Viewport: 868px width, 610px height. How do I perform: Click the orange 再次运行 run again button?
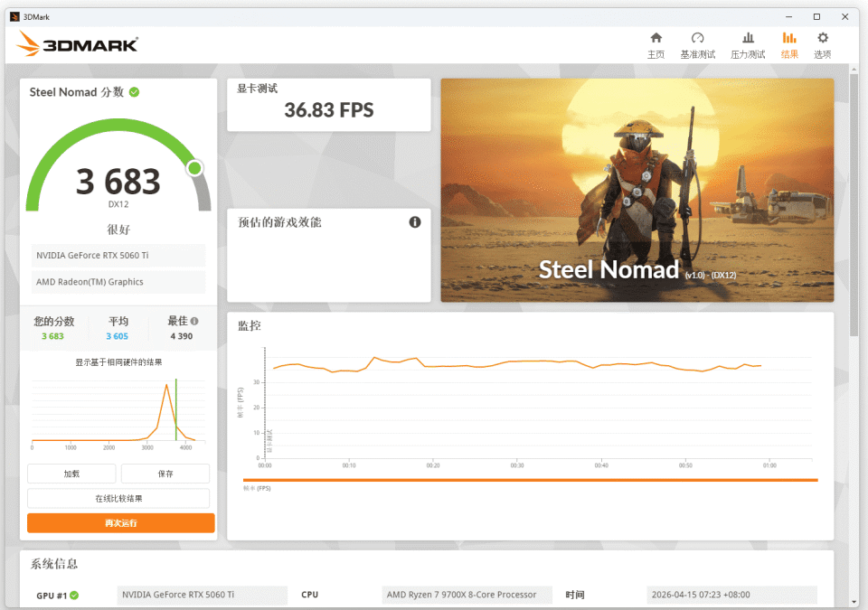tap(120, 523)
